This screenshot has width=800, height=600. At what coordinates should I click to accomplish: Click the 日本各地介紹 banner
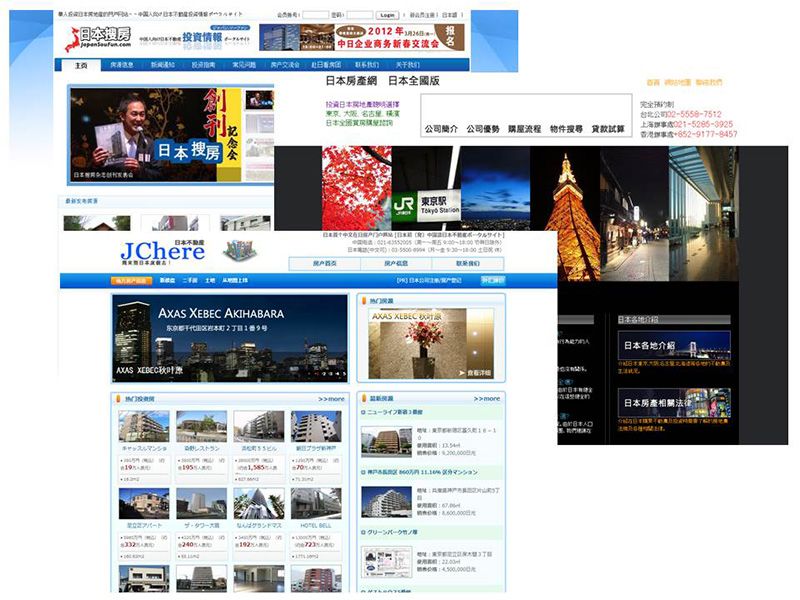coord(673,345)
